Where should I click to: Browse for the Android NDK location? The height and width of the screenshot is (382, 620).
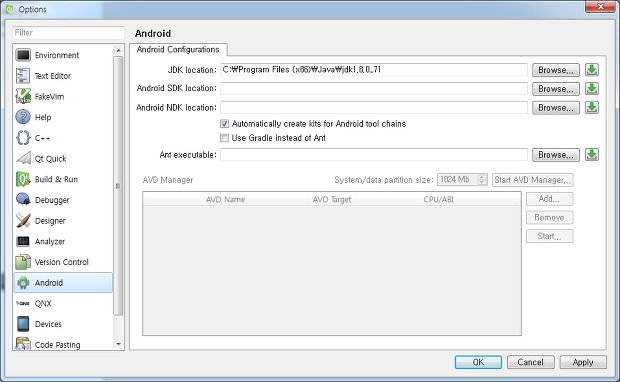pyautogui.click(x=556, y=108)
